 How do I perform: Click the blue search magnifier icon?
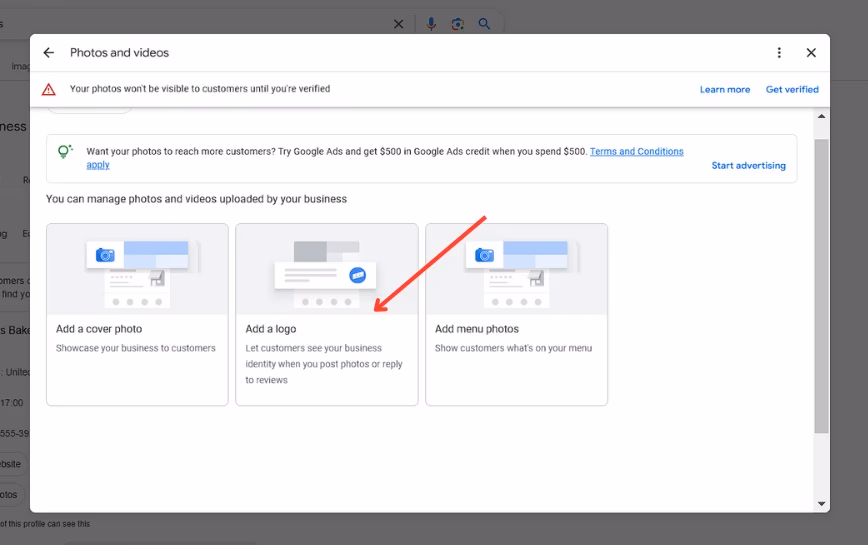[484, 24]
